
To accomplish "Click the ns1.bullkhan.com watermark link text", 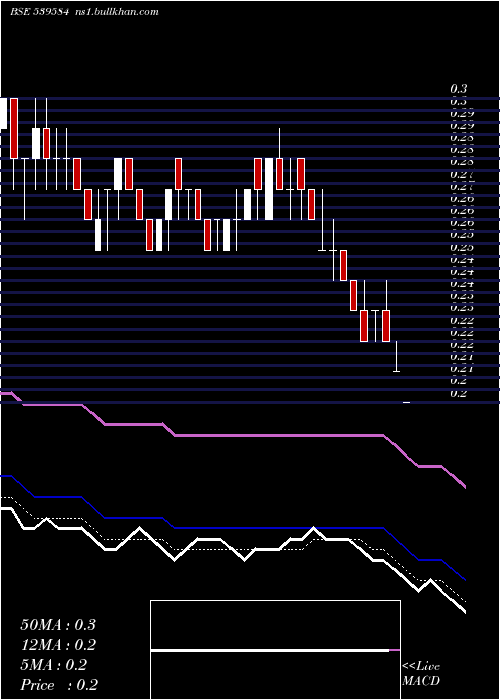I will (116, 12).
